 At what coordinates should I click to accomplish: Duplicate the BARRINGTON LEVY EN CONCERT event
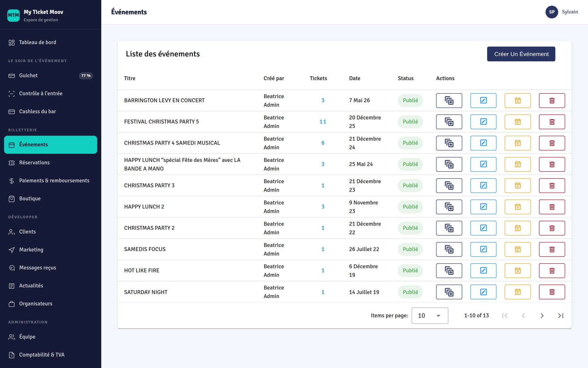[449, 100]
